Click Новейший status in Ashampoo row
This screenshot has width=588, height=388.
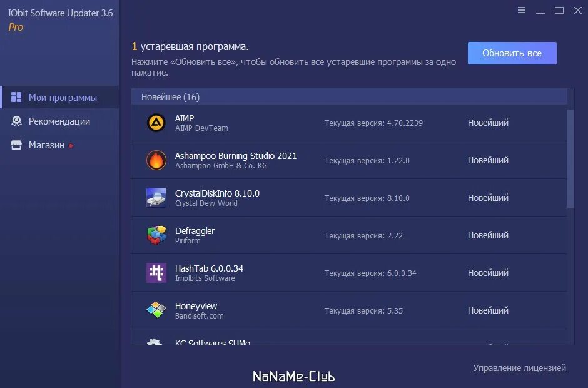[488, 160]
